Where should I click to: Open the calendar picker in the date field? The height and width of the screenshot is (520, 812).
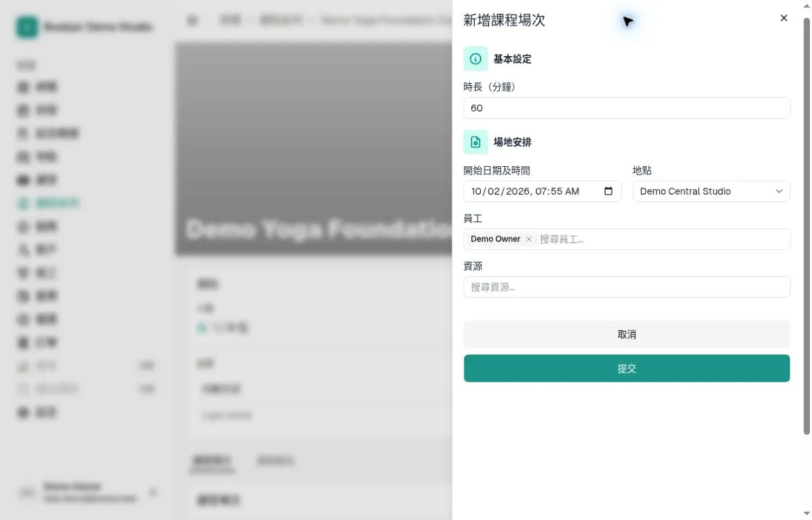click(608, 191)
